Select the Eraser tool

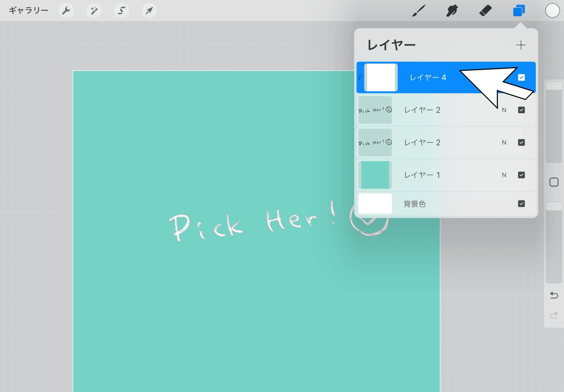coord(485,11)
